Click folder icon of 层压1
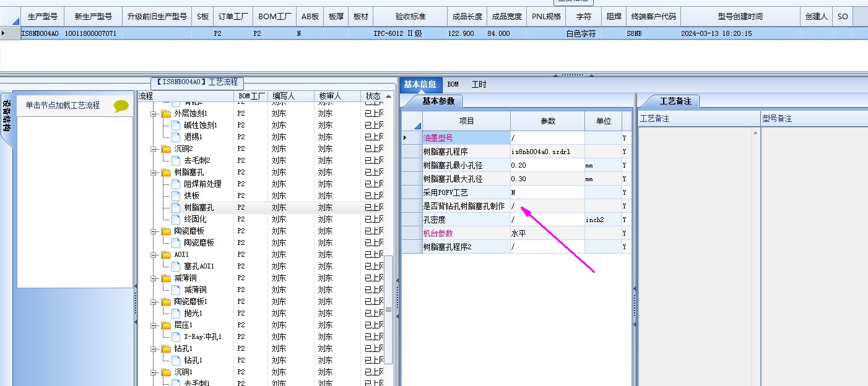 click(x=166, y=325)
